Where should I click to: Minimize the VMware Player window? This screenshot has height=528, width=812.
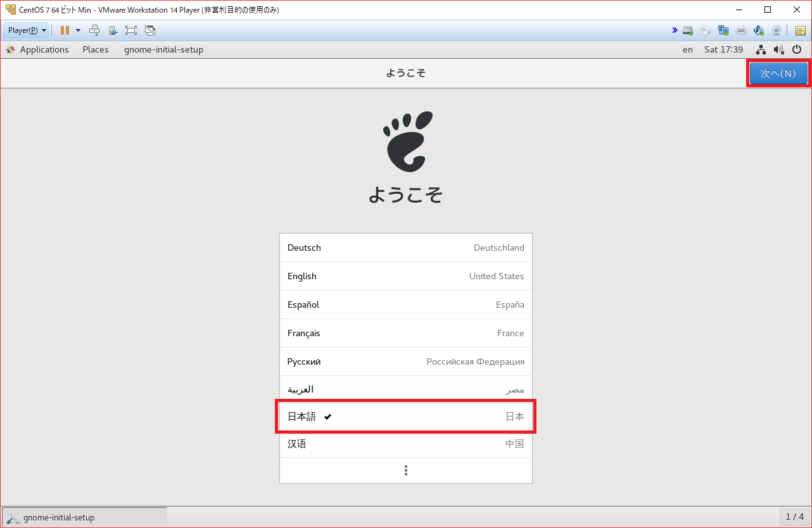click(x=739, y=9)
